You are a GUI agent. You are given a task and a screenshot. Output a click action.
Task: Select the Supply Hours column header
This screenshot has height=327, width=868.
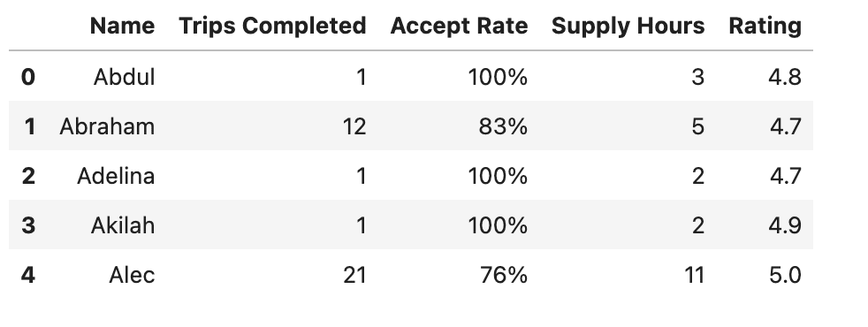(628, 26)
